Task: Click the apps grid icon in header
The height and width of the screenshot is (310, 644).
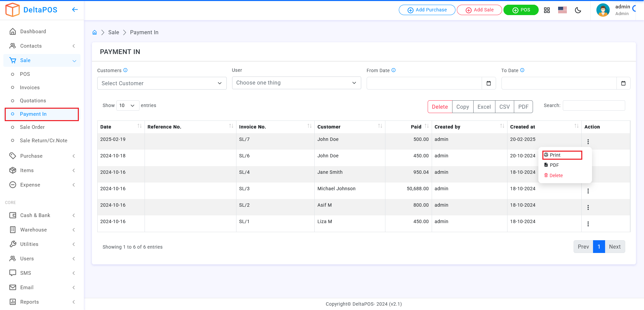Action: click(x=547, y=10)
